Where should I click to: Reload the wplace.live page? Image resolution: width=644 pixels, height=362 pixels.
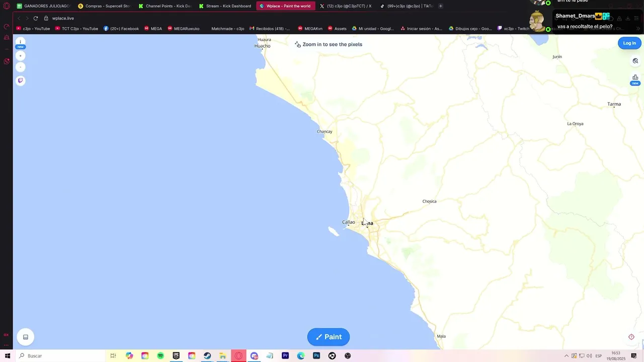tap(36, 18)
